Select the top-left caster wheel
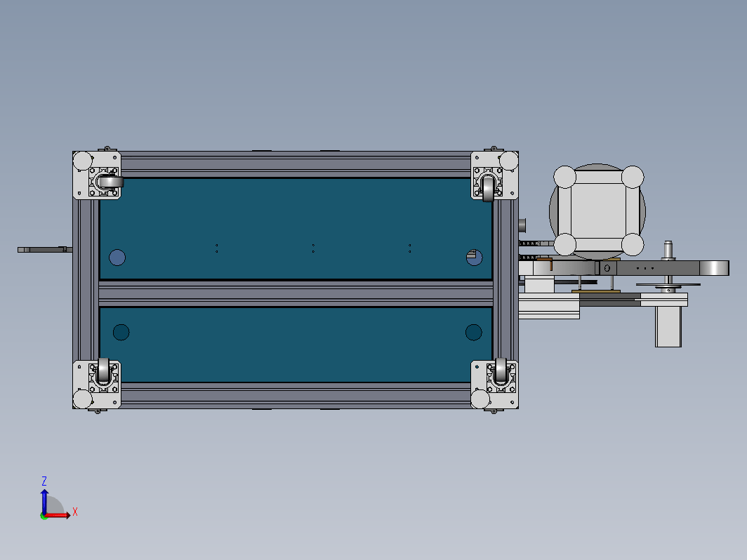The height and width of the screenshot is (560, 747). click(x=112, y=182)
